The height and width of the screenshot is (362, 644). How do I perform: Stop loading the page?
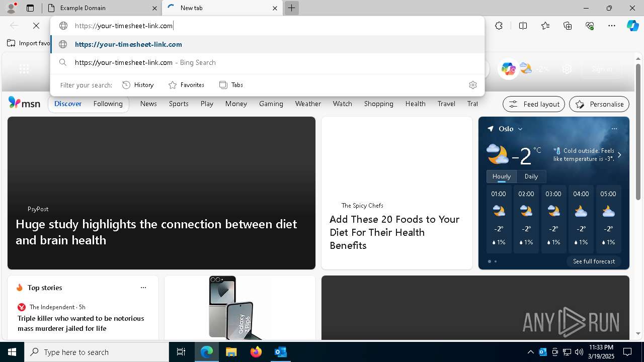point(36,26)
